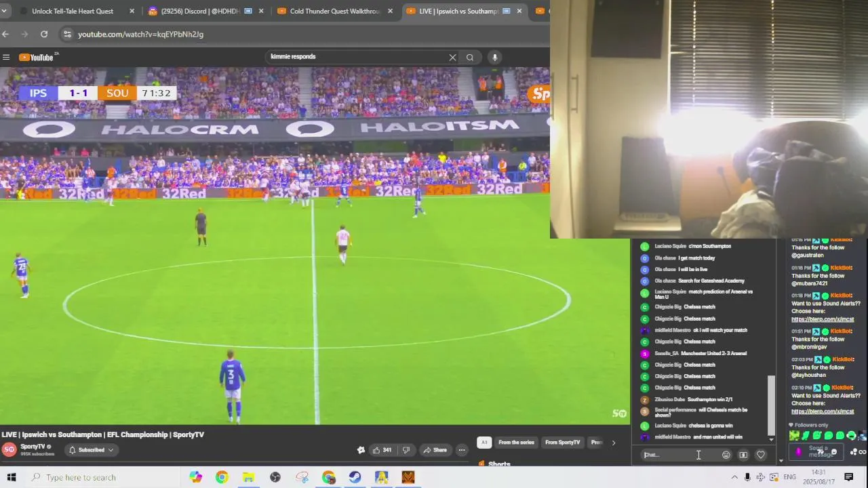Click the @tayhoushan follow message

818,367
